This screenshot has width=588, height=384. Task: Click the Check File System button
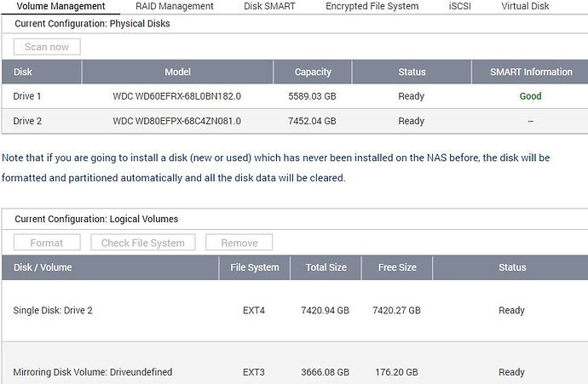(x=143, y=243)
